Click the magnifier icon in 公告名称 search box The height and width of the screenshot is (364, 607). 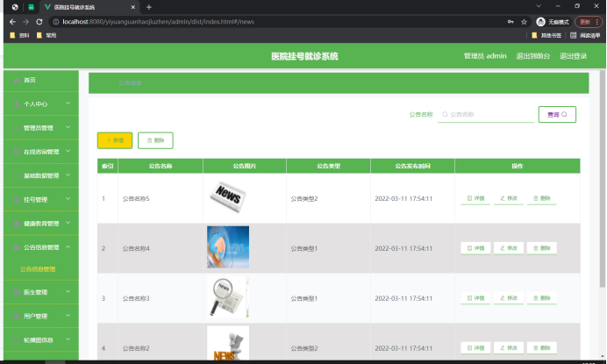[445, 114]
